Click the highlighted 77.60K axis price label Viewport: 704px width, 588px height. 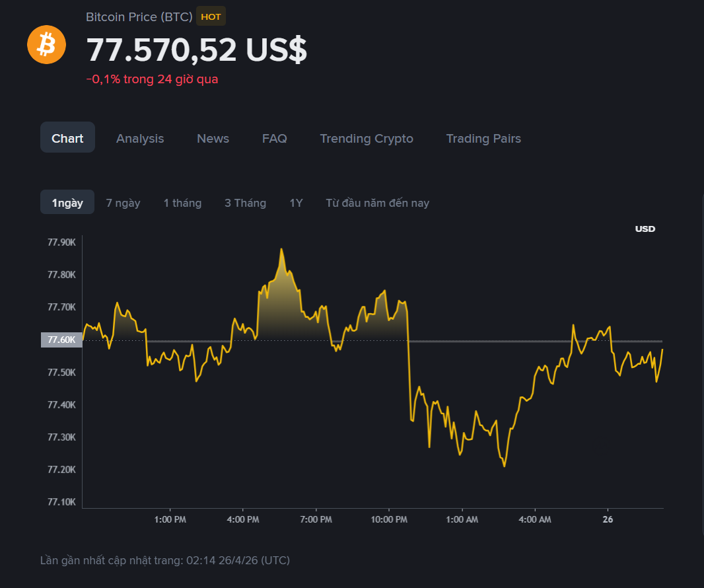pos(61,340)
